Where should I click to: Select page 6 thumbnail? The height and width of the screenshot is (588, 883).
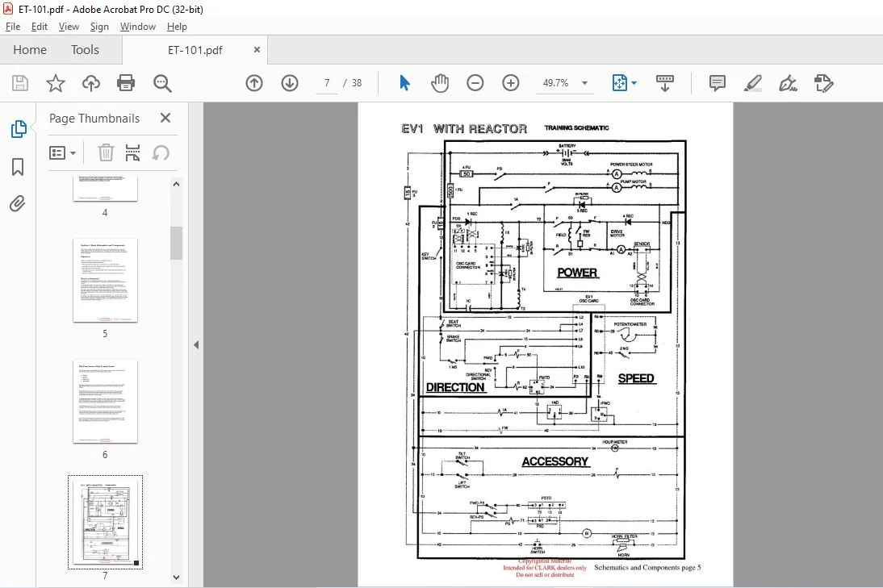[x=105, y=401]
